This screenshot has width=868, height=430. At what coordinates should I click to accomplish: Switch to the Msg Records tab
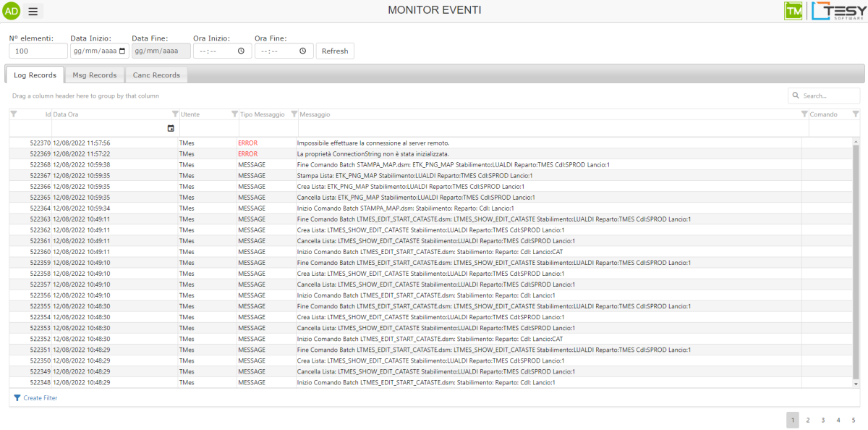click(x=94, y=75)
